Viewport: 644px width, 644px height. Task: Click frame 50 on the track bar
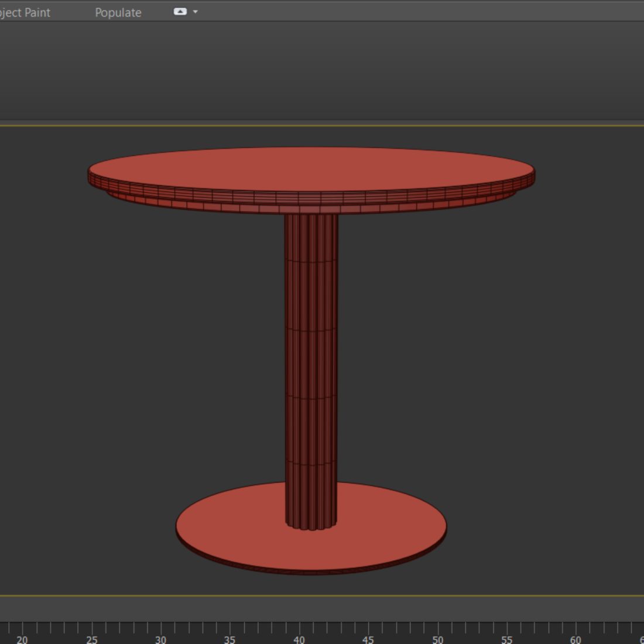(438, 639)
